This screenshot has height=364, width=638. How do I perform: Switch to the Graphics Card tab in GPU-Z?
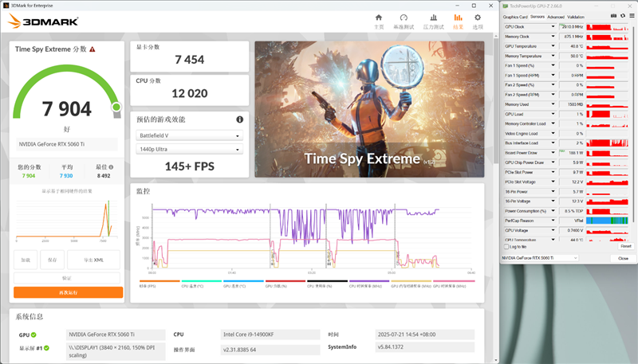515,17
